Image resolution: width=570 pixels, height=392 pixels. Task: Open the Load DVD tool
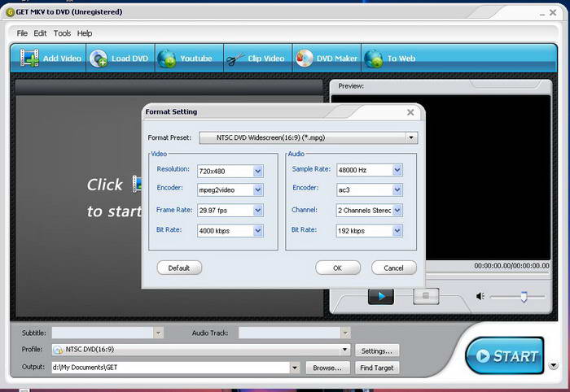[x=99, y=59]
